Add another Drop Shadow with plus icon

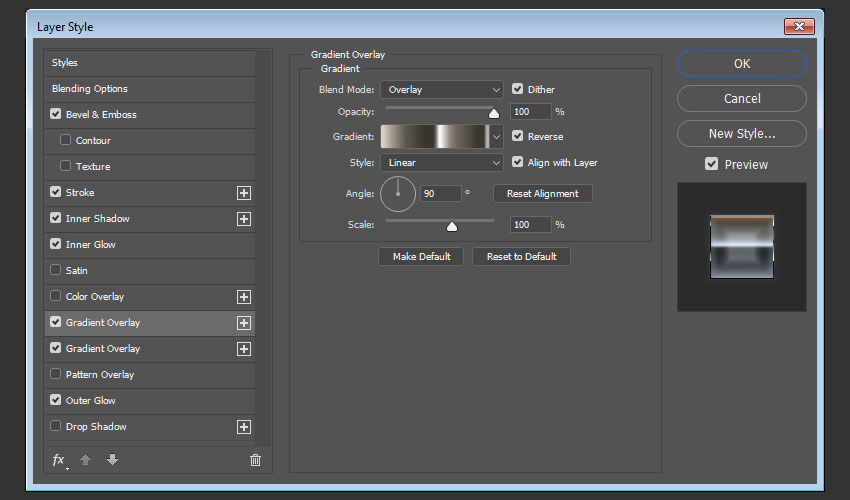point(243,427)
